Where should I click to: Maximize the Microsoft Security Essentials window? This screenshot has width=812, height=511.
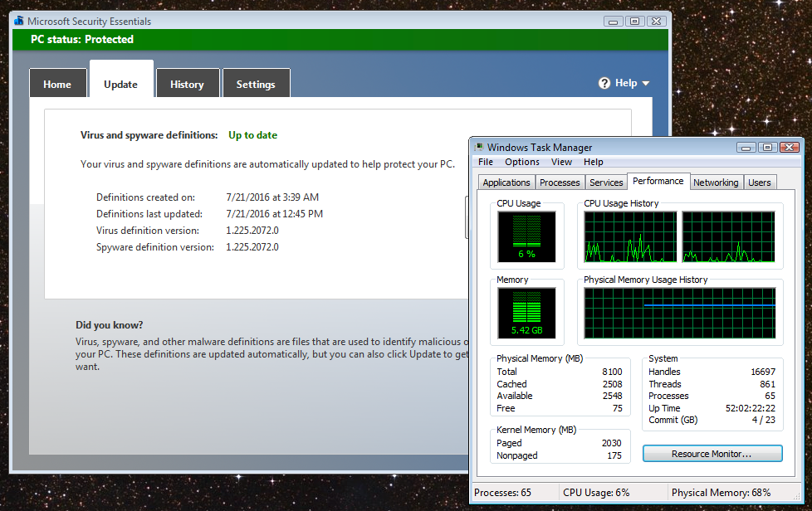coord(635,22)
